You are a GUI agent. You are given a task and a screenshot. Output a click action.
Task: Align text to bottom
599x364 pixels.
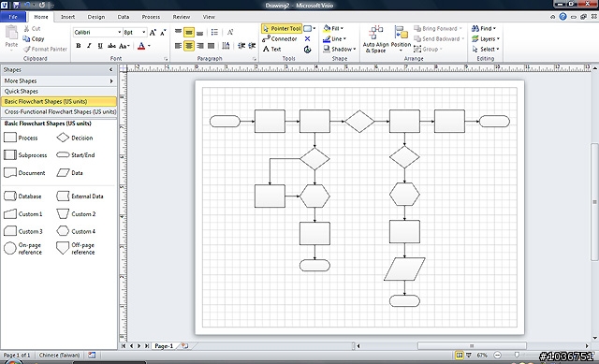pyautogui.click(x=199, y=33)
